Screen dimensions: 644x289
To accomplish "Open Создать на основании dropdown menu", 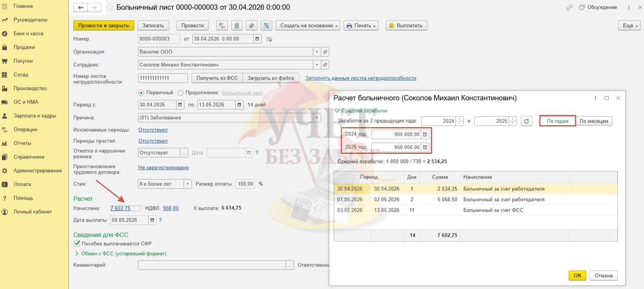I will (x=308, y=26).
